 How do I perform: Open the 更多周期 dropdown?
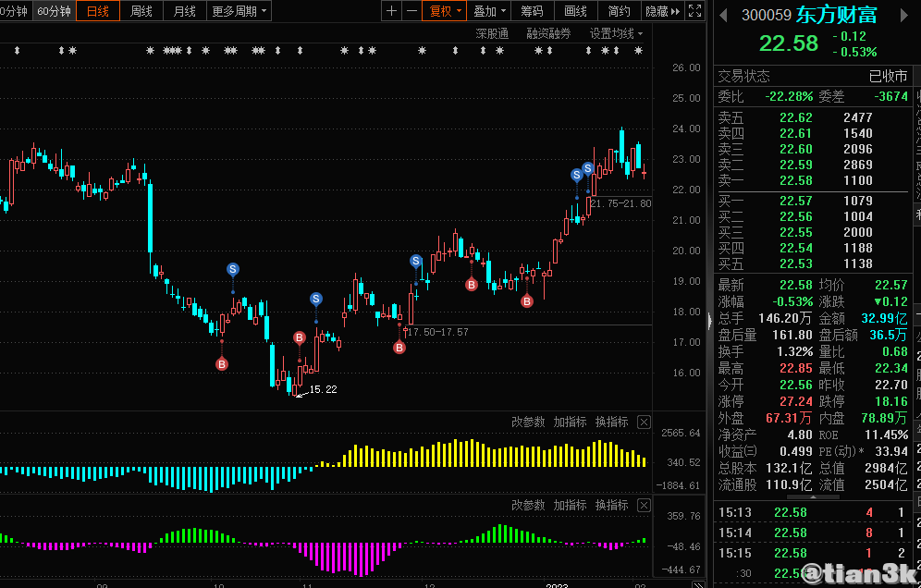tap(239, 11)
